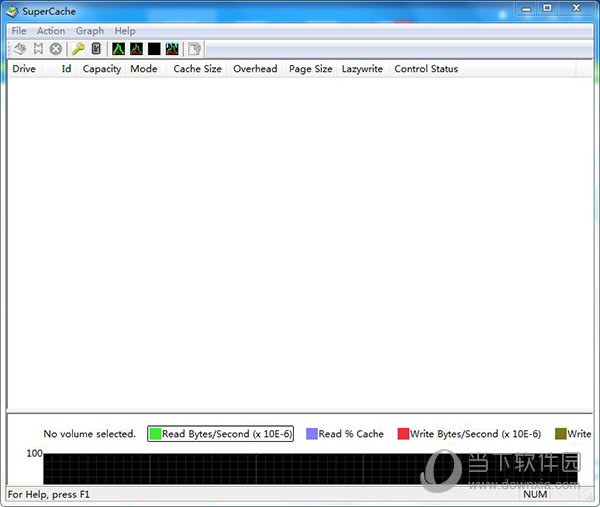The width and height of the screenshot is (600, 507).
Task: Sort by the Overhead column header
Action: (x=254, y=69)
